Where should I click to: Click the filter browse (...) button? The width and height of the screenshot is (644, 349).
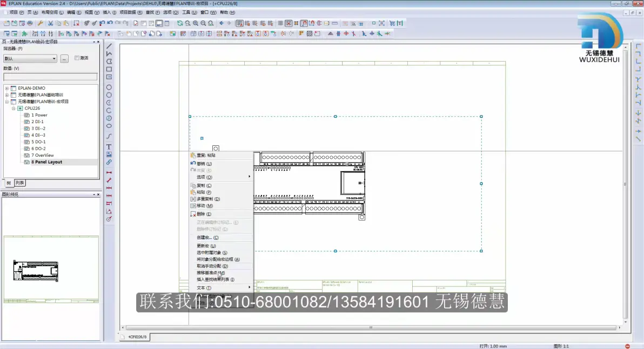64,58
